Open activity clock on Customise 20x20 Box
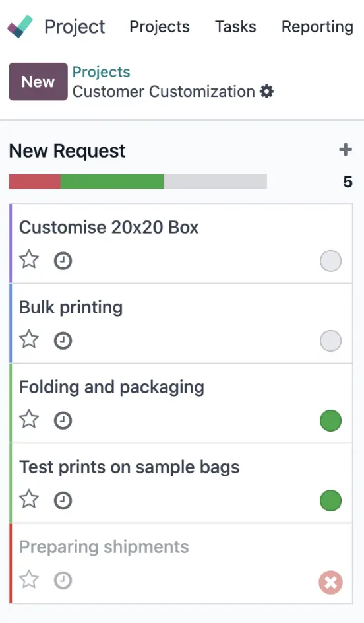Screen dimensions: 364x623 coord(63,261)
